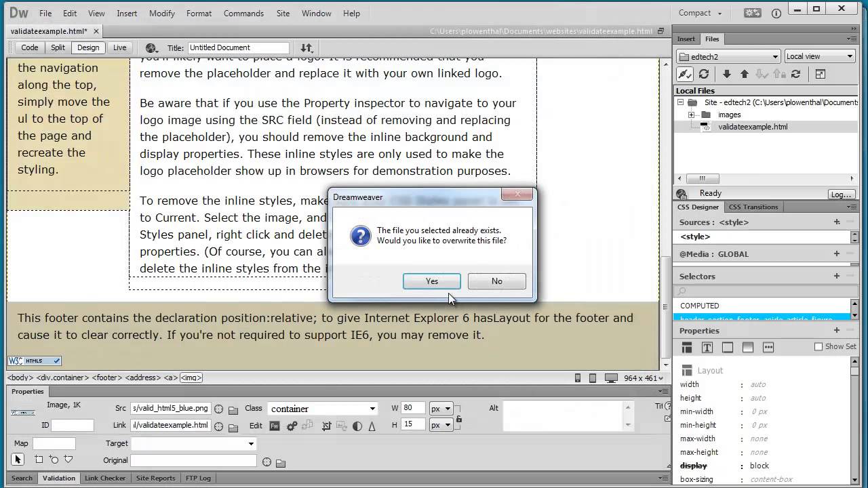Switch to the Link Checker tab
The image size is (868, 488).
[x=104, y=478]
